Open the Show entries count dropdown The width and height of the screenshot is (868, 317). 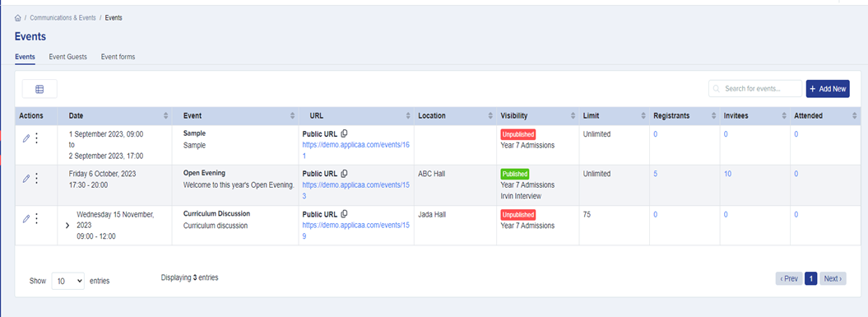coord(68,281)
